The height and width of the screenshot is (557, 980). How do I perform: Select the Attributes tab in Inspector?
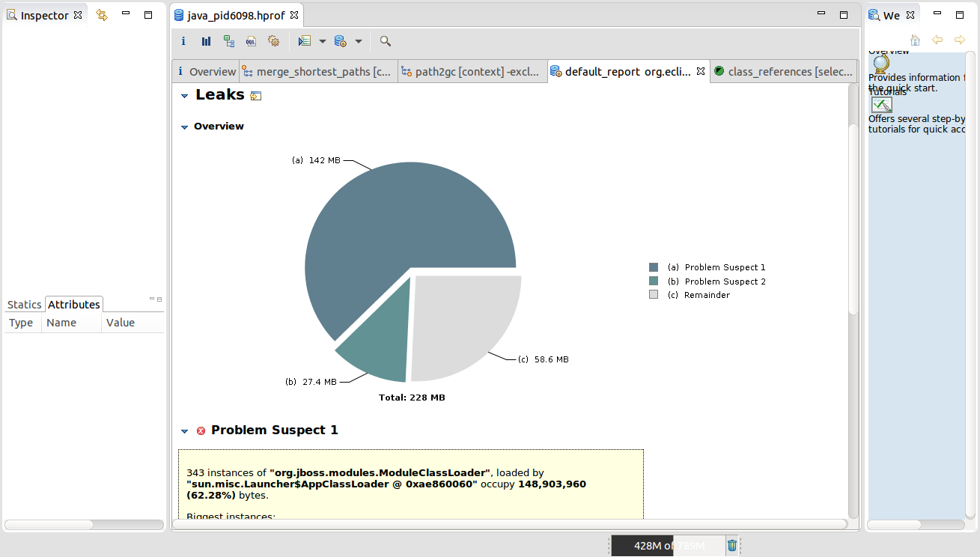(x=74, y=305)
